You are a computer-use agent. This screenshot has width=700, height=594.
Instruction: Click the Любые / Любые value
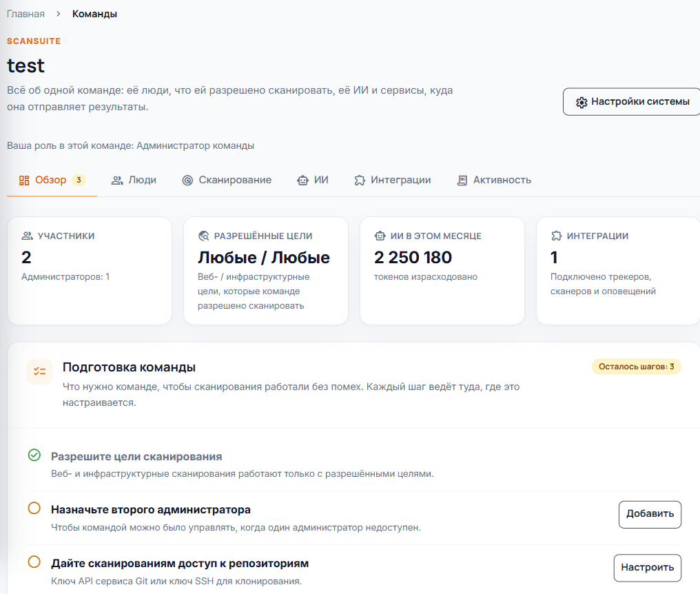(264, 258)
